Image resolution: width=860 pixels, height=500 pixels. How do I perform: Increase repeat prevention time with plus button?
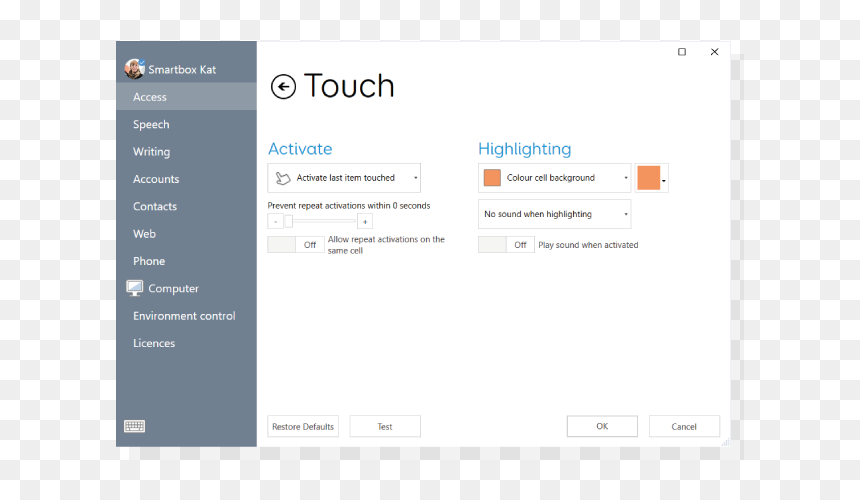[x=365, y=221]
